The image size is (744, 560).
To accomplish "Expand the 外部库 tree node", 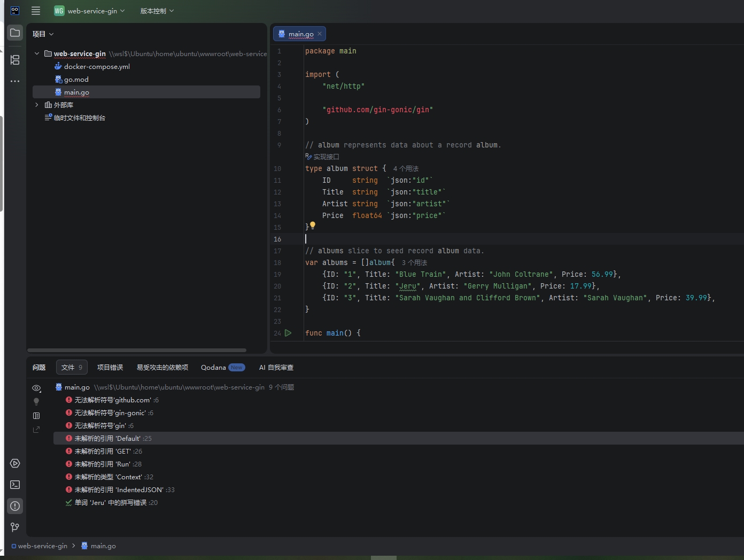I will (x=37, y=105).
